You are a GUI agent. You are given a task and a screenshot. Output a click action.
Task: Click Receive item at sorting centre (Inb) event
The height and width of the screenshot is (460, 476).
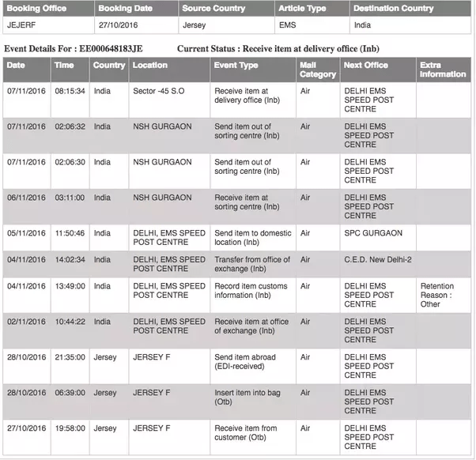pyautogui.click(x=253, y=206)
